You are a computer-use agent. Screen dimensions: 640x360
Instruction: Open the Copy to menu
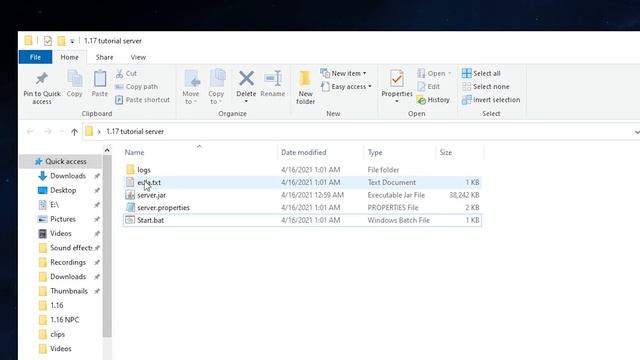216,87
